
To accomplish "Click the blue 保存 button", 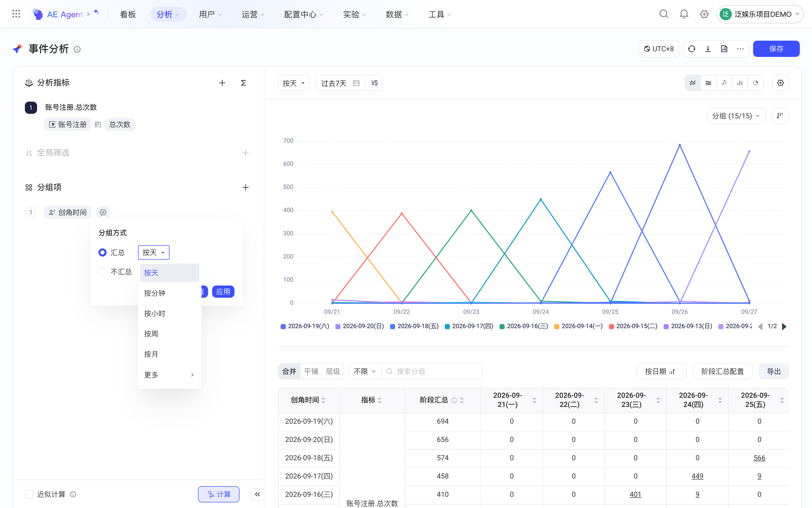I will [776, 49].
